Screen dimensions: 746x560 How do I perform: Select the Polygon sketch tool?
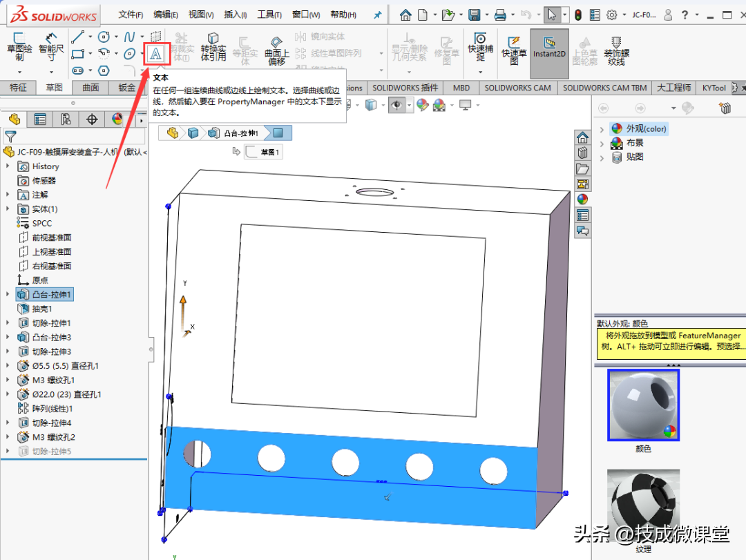click(104, 70)
